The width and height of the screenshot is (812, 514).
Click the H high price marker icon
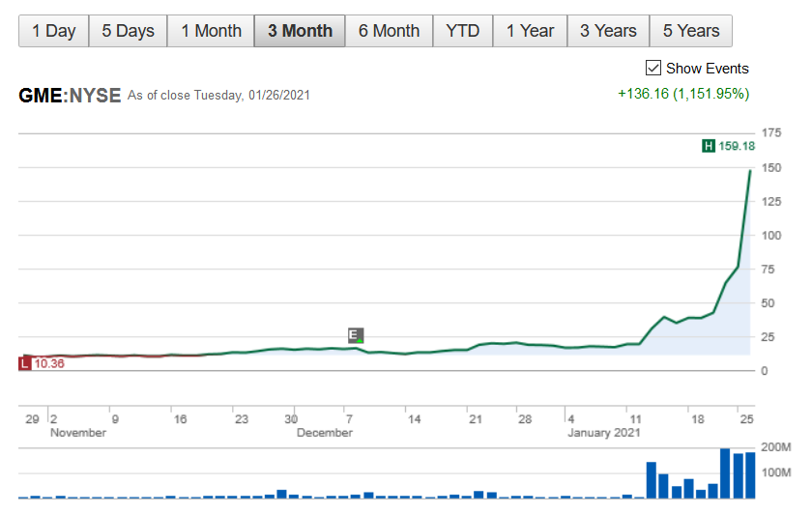pos(708,146)
